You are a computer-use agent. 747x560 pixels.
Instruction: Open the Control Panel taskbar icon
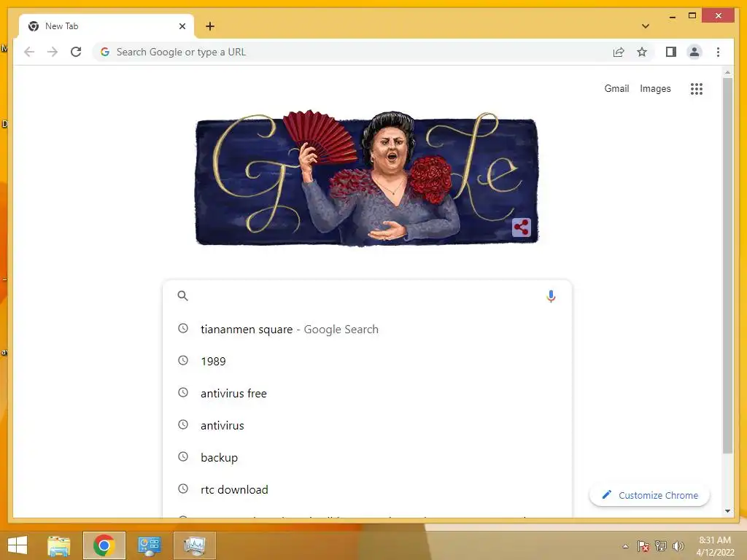tap(149, 545)
